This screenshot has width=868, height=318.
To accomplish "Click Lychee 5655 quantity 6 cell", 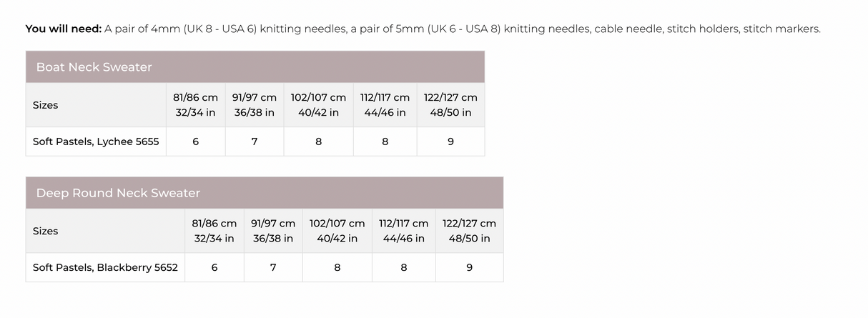I will (195, 141).
